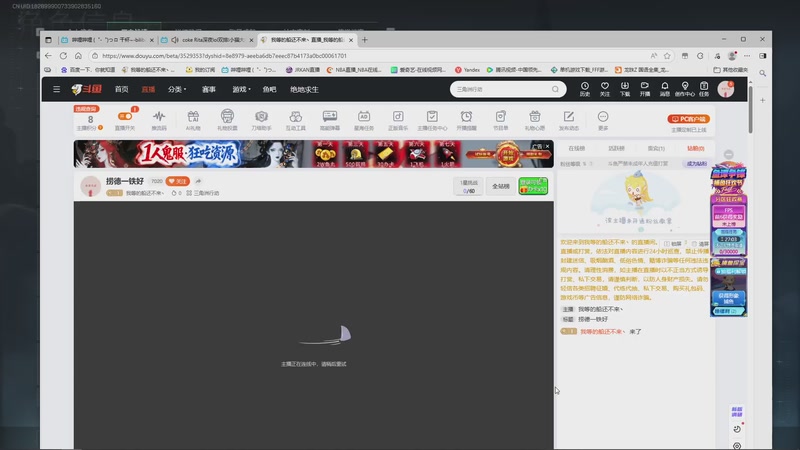Switch to the 贵宾(1) tab
This screenshot has height=450, width=800.
[x=656, y=148]
